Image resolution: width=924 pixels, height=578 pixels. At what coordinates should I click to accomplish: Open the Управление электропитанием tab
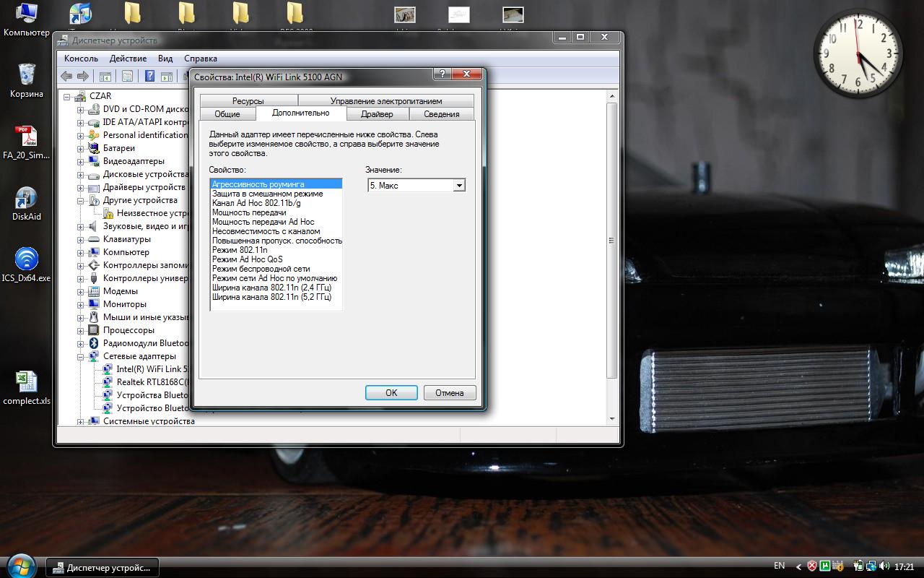click(386, 101)
